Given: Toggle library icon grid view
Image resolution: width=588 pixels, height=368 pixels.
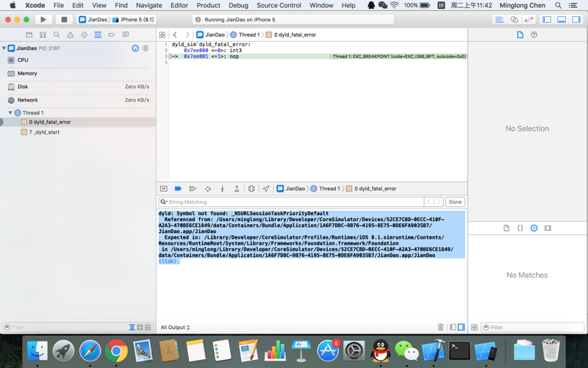Looking at the screenshot, I should point(474,327).
